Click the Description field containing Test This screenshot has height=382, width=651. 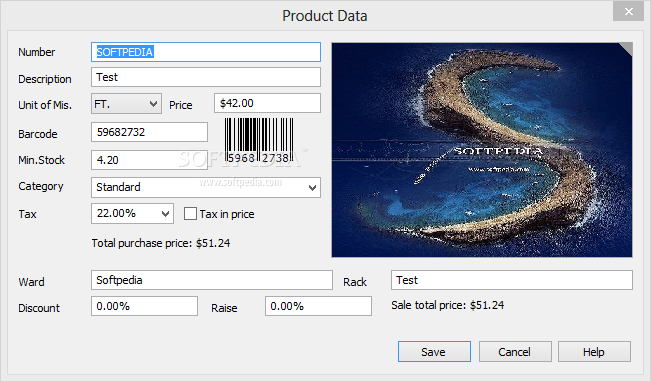click(206, 77)
